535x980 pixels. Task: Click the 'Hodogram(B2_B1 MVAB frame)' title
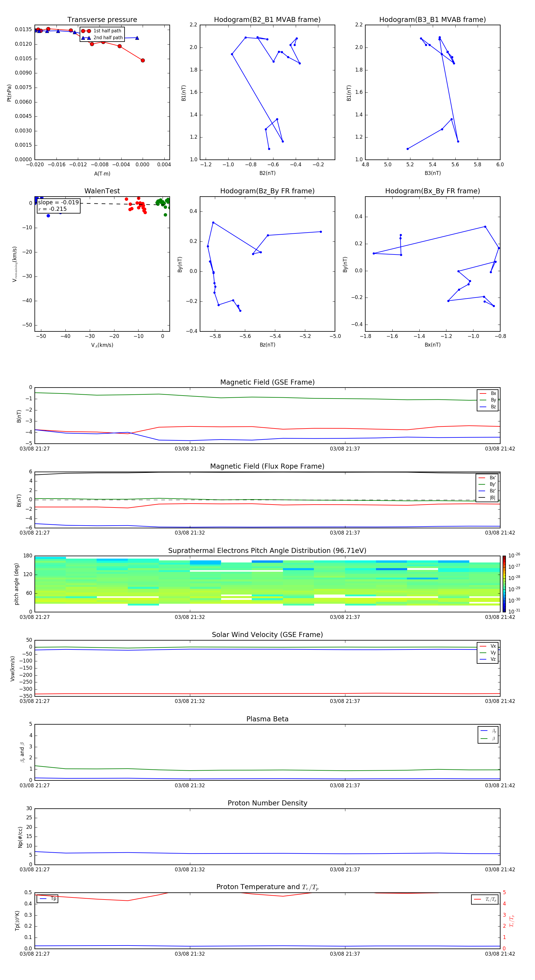pos(267,20)
